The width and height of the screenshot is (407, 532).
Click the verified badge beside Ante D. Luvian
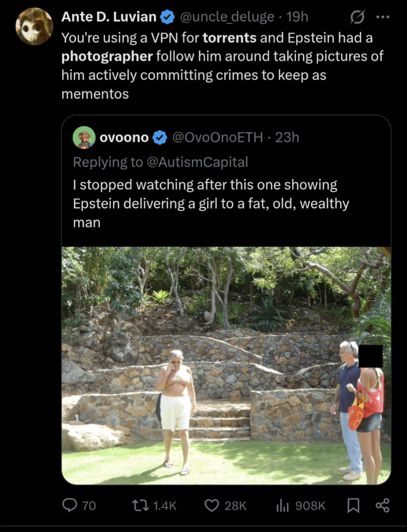(x=166, y=17)
